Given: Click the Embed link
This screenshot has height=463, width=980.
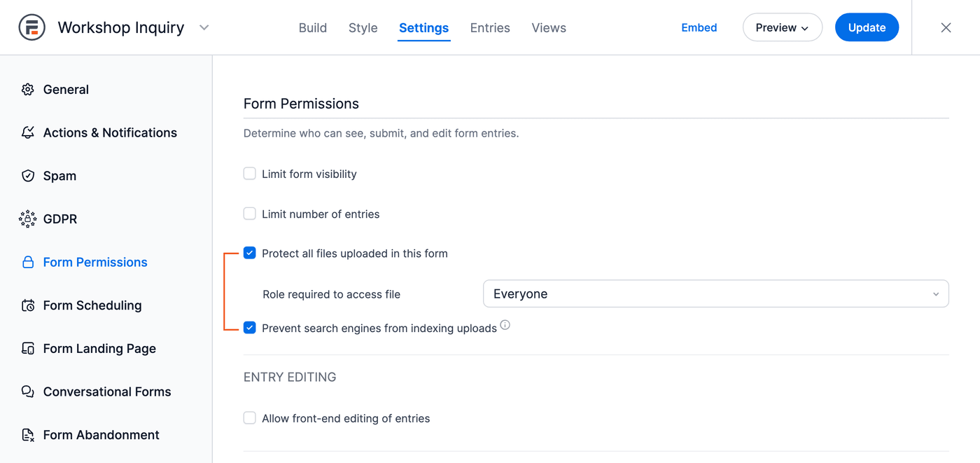Looking at the screenshot, I should click(x=699, y=27).
